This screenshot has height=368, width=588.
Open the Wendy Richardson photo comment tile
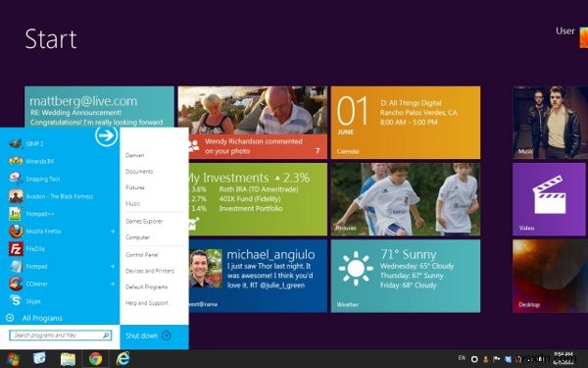click(x=253, y=123)
